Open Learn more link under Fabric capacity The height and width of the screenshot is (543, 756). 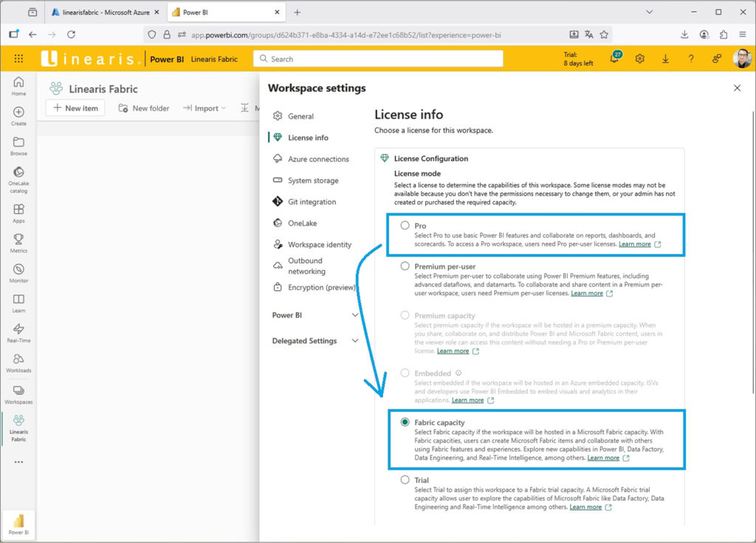pyautogui.click(x=603, y=457)
